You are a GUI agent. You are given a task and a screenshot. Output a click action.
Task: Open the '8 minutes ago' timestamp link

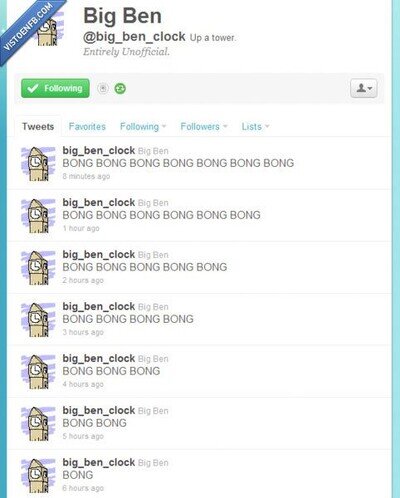pyautogui.click(x=86, y=176)
